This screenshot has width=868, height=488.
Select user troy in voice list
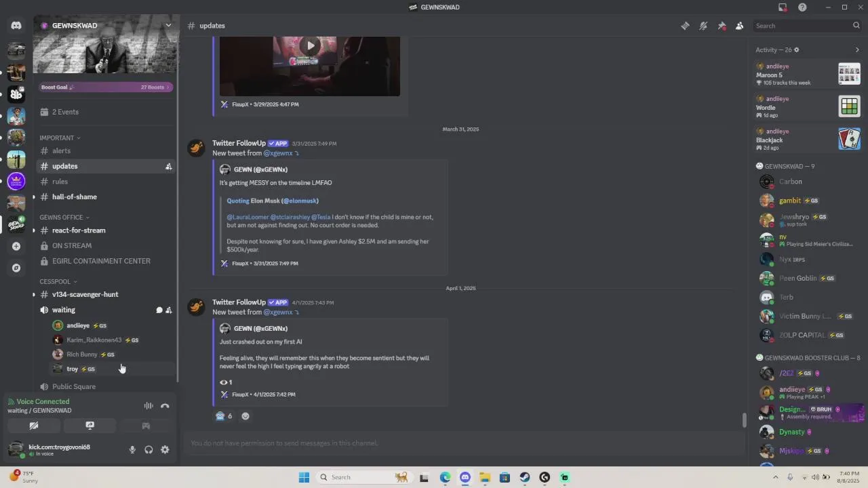pyautogui.click(x=112, y=369)
